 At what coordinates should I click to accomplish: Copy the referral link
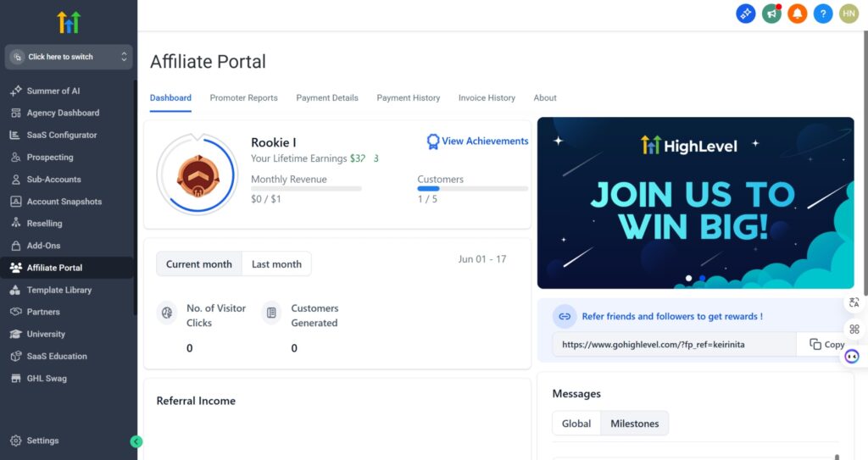pos(826,344)
